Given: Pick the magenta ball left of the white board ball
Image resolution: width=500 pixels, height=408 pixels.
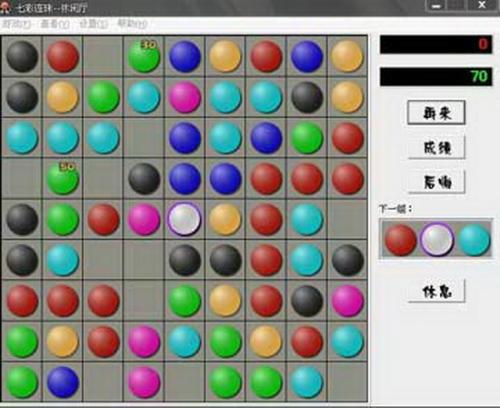Looking at the screenshot, I should [144, 219].
